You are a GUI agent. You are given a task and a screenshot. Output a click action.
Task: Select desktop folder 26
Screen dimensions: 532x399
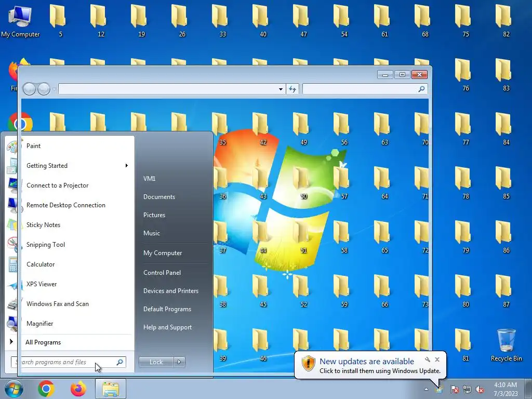coord(179,21)
